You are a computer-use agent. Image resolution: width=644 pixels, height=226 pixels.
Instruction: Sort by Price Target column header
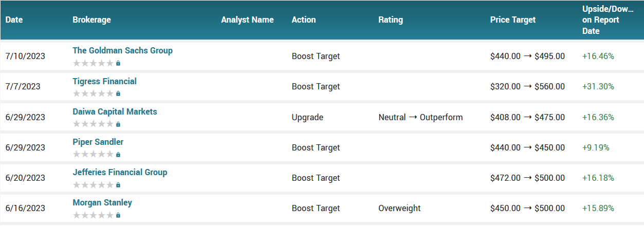[x=513, y=20]
